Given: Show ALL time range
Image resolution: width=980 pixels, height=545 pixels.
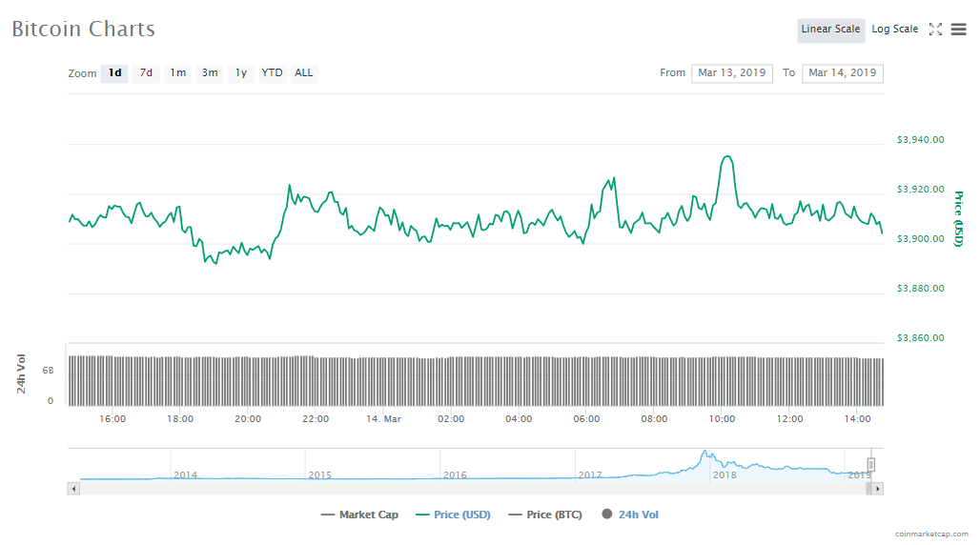Looking at the screenshot, I should coord(303,73).
